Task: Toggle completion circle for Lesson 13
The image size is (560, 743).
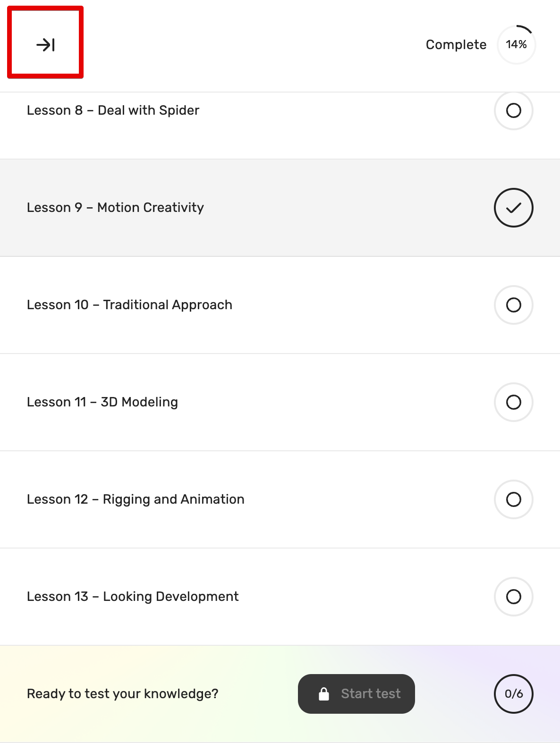Action: 513,597
